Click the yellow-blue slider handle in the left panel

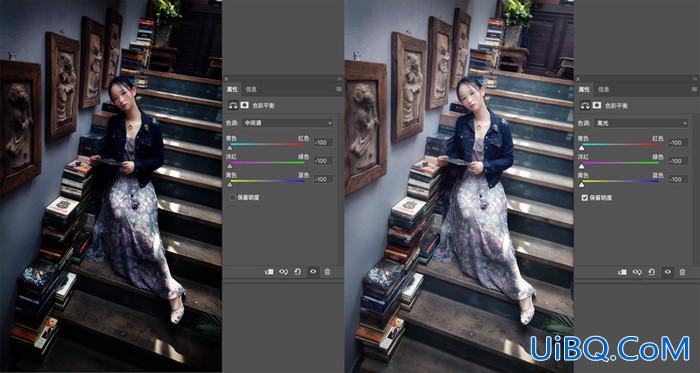230,184
